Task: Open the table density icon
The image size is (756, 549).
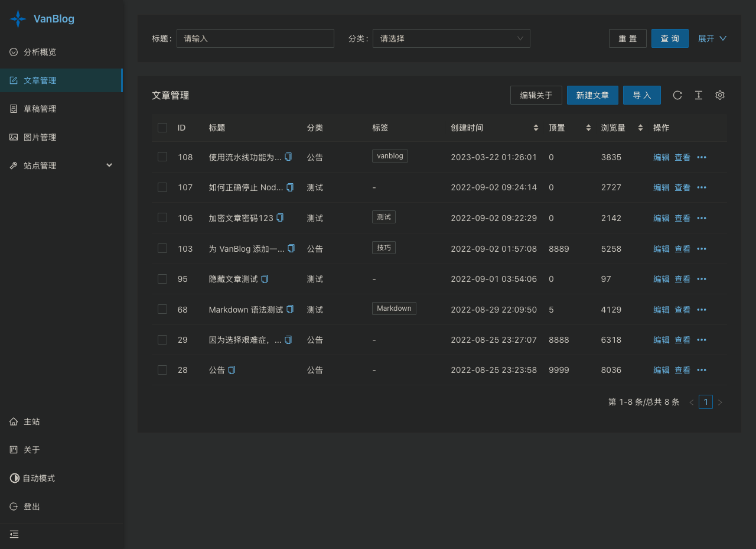Action: pyautogui.click(x=699, y=95)
